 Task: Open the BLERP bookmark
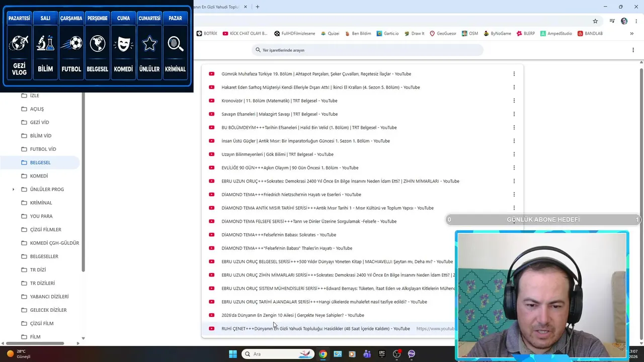pos(525,34)
